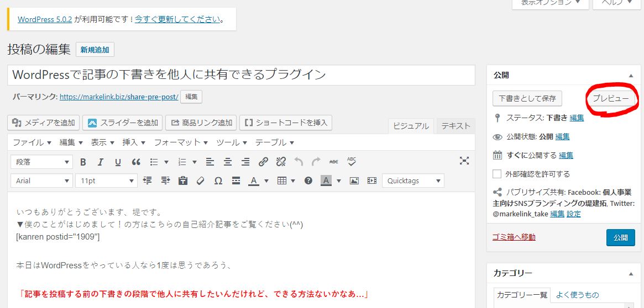Open the 挿入 menu

point(134,143)
